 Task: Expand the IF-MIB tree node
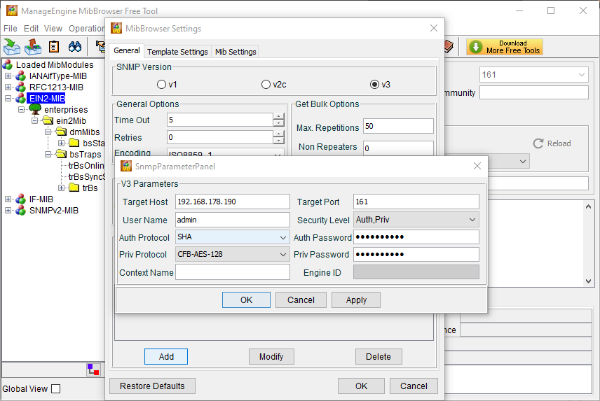[x=8, y=199]
